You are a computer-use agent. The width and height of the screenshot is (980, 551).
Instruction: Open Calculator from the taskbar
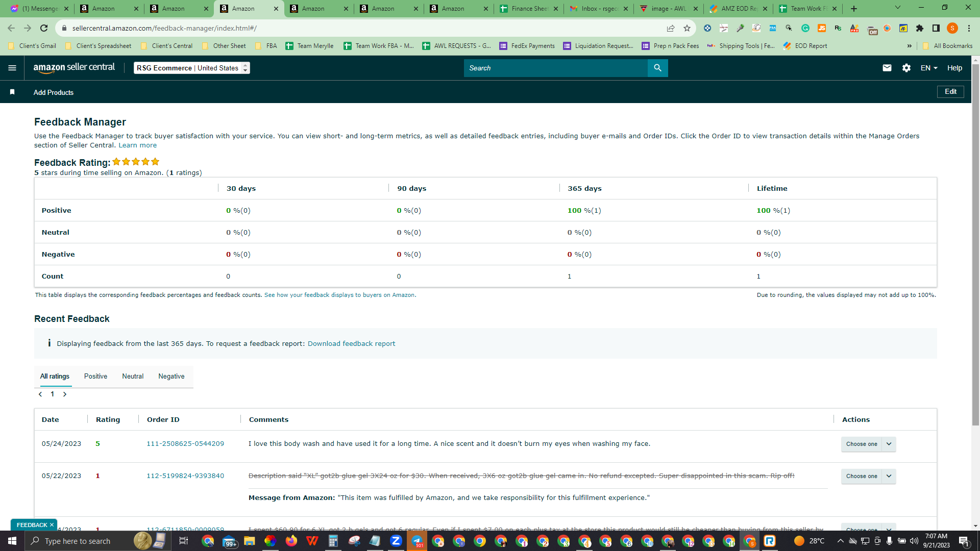(333, 541)
